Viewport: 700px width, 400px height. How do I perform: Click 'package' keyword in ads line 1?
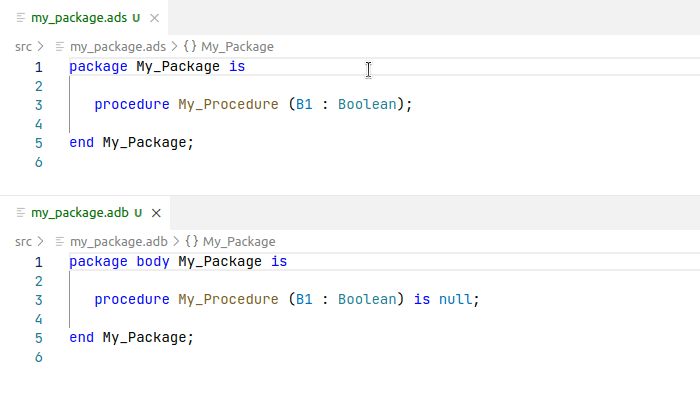pos(98,67)
